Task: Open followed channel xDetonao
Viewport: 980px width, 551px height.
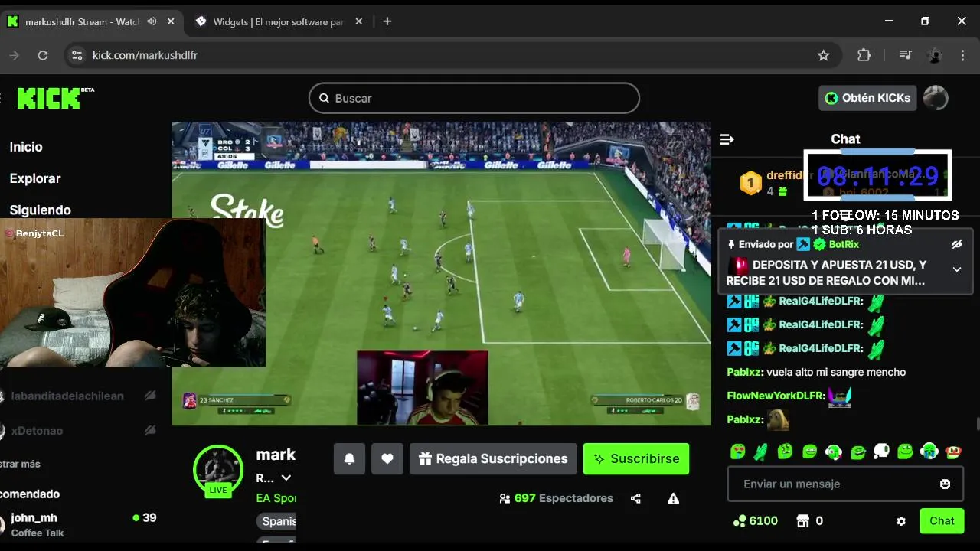Action: point(37,431)
